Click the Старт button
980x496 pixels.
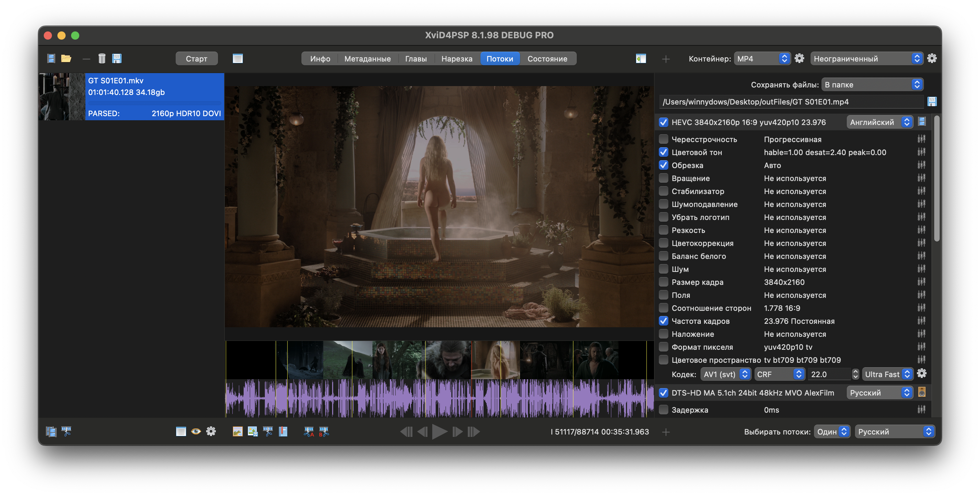[197, 58]
